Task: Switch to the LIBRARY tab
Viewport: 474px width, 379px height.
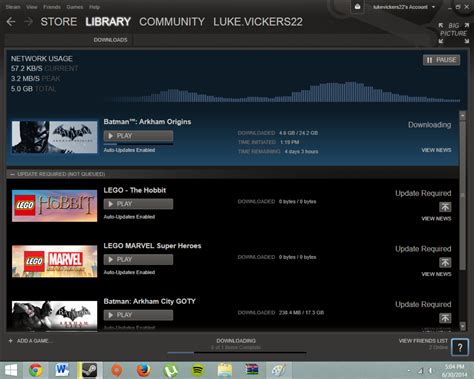Action: click(x=108, y=22)
